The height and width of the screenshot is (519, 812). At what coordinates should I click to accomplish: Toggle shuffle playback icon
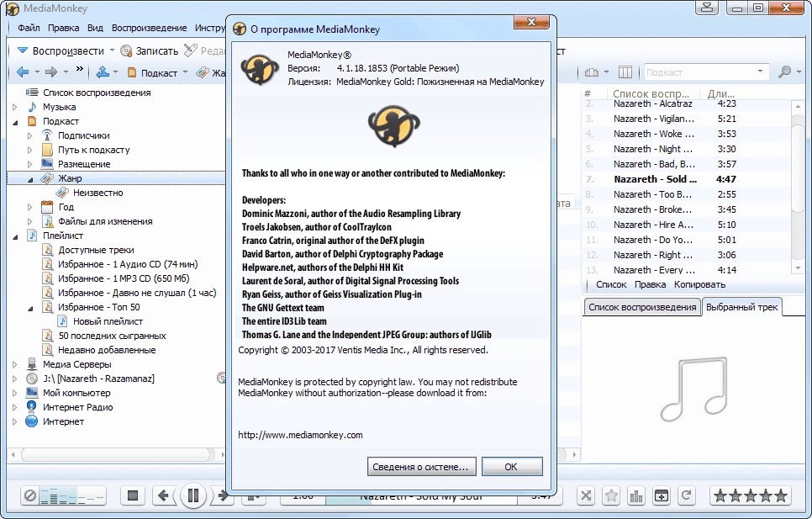point(586,495)
